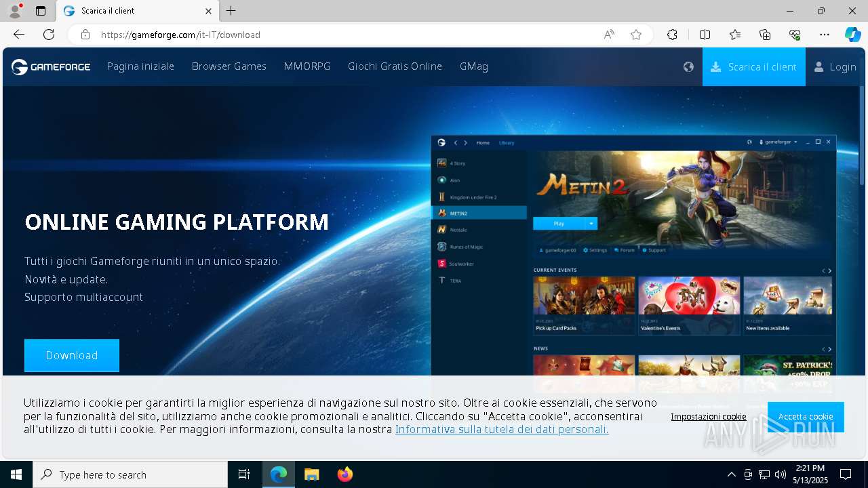Open Microsoft Edge from taskbar

click(279, 474)
